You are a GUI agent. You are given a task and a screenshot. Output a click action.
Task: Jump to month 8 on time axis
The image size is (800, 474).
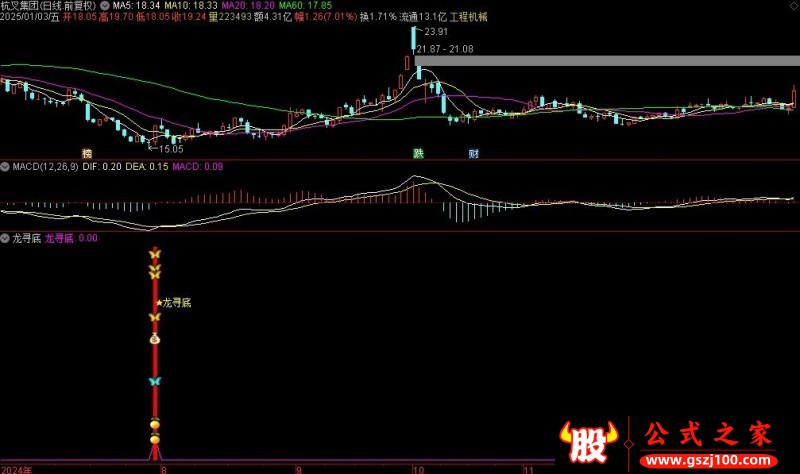163,470
